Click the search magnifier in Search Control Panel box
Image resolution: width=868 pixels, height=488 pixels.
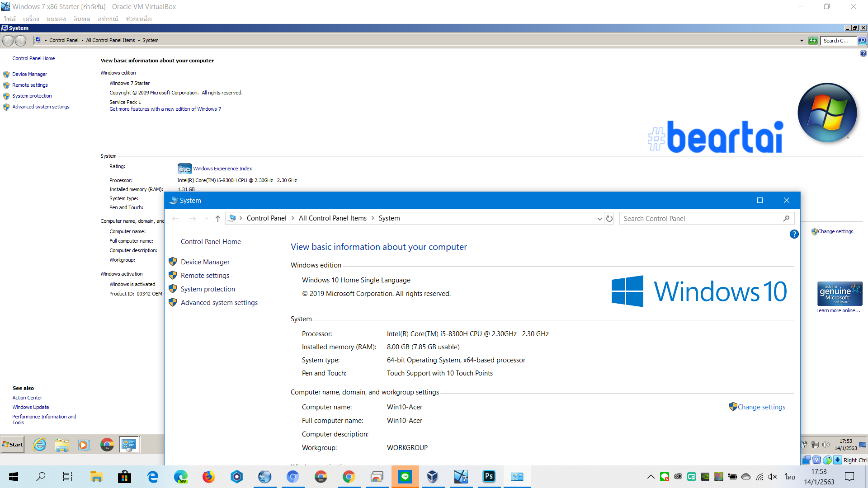point(786,219)
